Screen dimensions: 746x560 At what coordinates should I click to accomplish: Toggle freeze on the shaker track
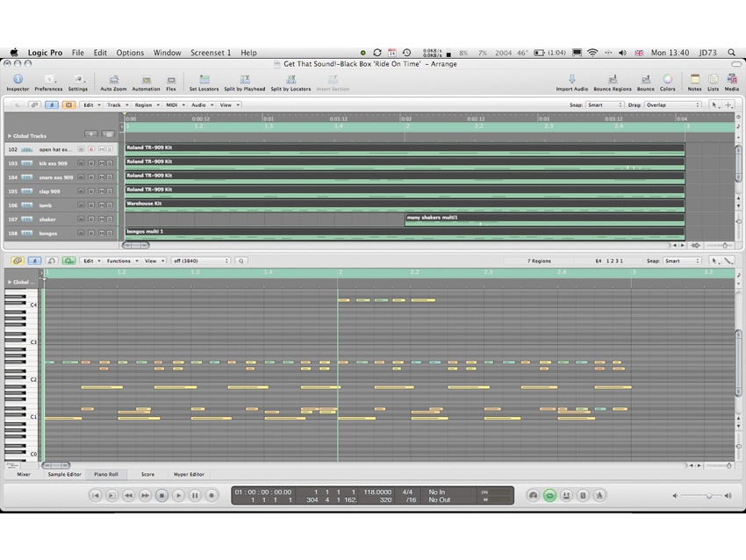81,219
